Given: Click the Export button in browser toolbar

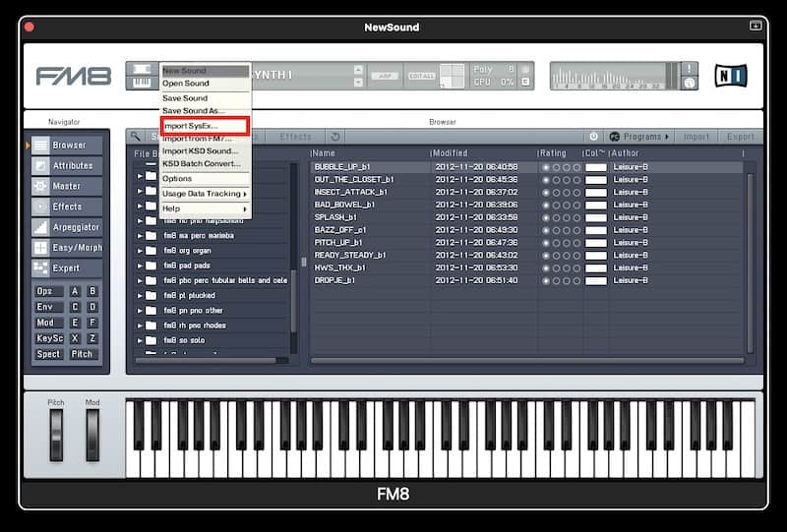Looking at the screenshot, I should tap(741, 137).
